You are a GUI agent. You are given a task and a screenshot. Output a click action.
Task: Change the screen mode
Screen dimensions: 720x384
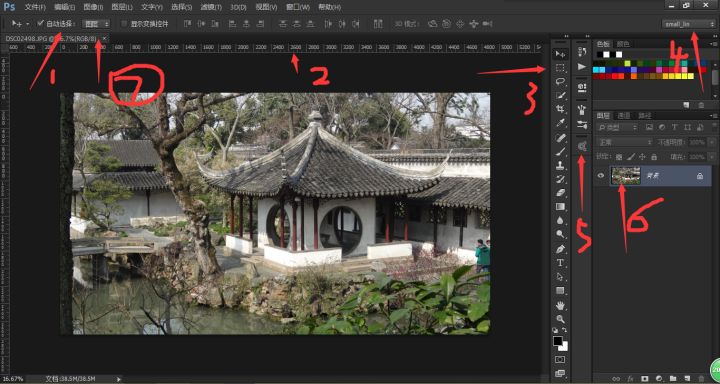click(x=560, y=373)
